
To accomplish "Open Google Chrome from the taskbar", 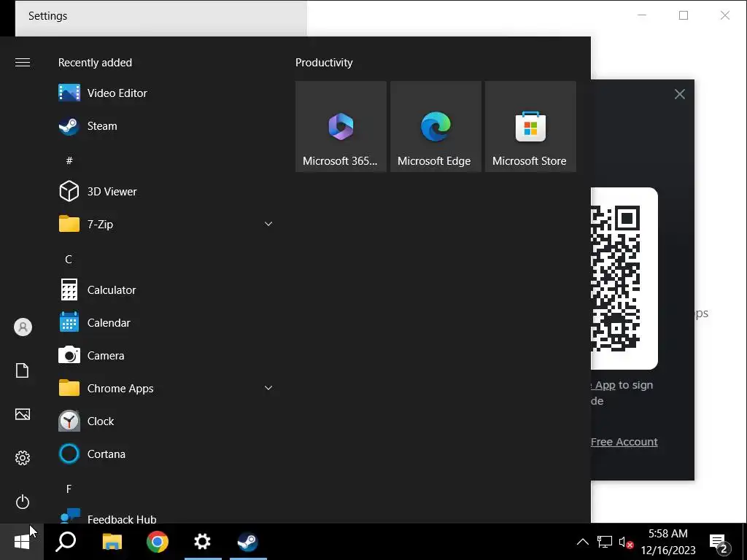I will 158,542.
